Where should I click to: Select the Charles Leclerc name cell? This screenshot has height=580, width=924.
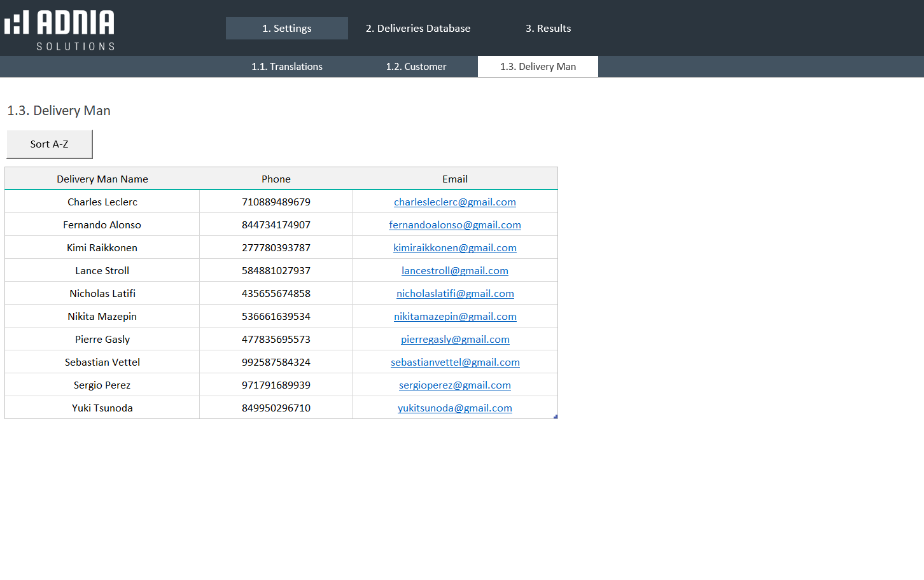(x=102, y=202)
